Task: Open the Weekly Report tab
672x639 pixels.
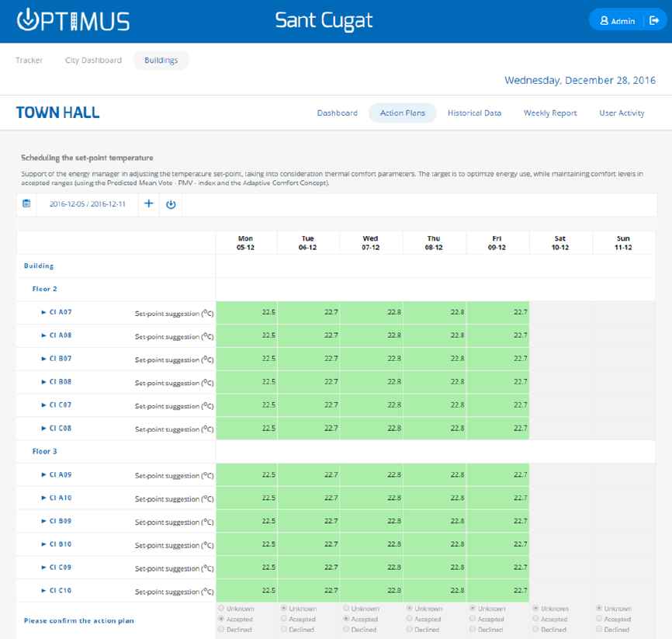Action: click(x=550, y=113)
